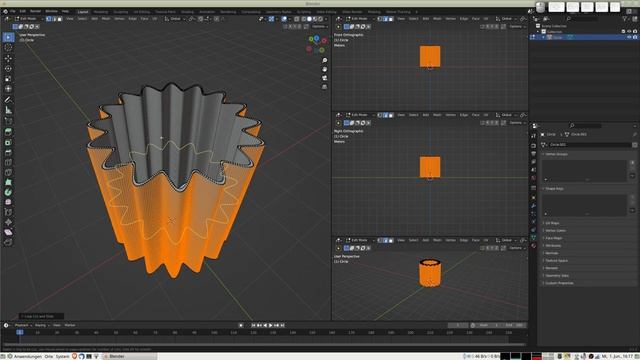Expand the UV Maps panel
Image resolution: width=640 pixels, height=360 pixels.
coord(552,223)
